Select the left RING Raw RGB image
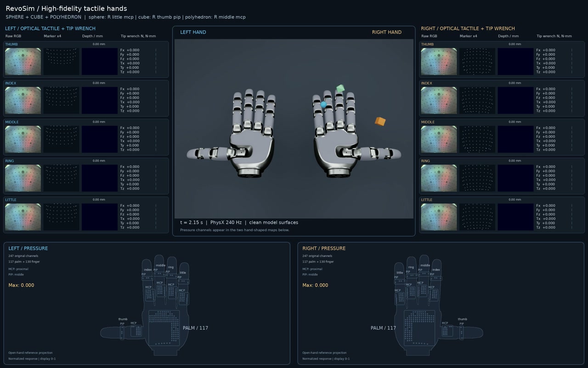Image resolution: width=588 pixels, height=368 pixels. point(23,178)
